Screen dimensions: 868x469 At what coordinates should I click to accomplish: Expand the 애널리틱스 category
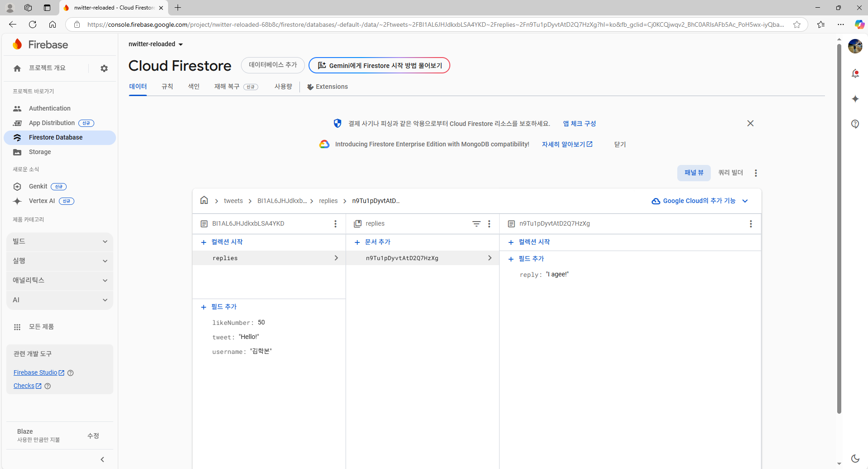(60, 280)
